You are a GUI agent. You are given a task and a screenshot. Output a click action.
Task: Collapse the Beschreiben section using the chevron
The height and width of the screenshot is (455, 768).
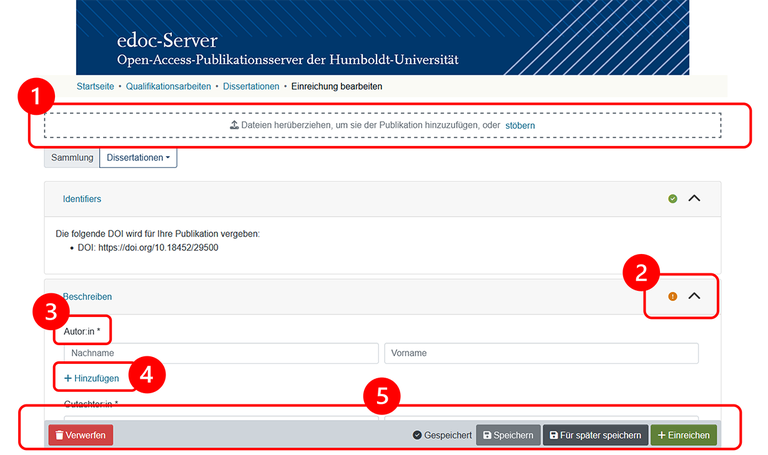(695, 296)
